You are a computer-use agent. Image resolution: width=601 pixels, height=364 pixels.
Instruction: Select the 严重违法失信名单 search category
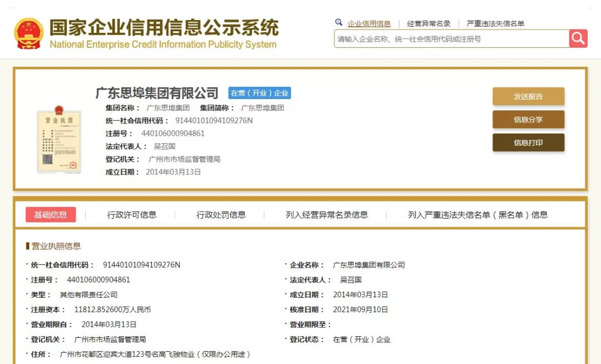tap(495, 24)
